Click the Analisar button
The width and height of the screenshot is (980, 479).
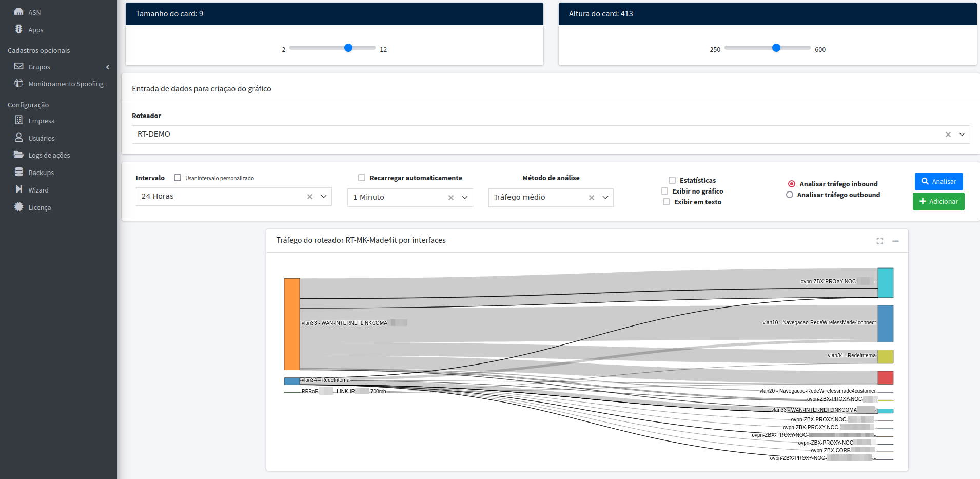point(938,181)
